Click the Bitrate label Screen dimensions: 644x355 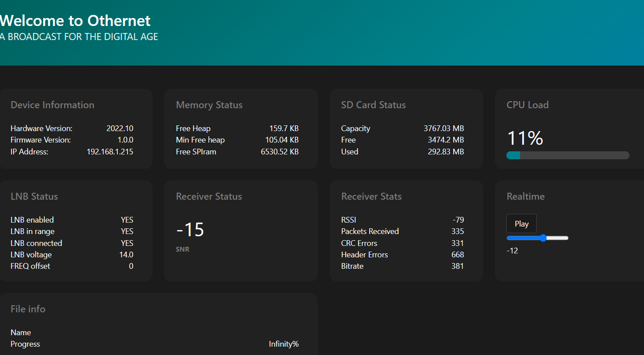[352, 266]
